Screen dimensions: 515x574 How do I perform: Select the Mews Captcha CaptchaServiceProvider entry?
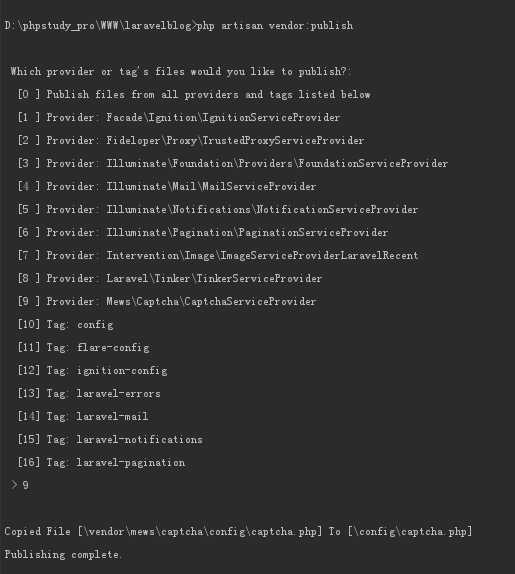pos(167,302)
